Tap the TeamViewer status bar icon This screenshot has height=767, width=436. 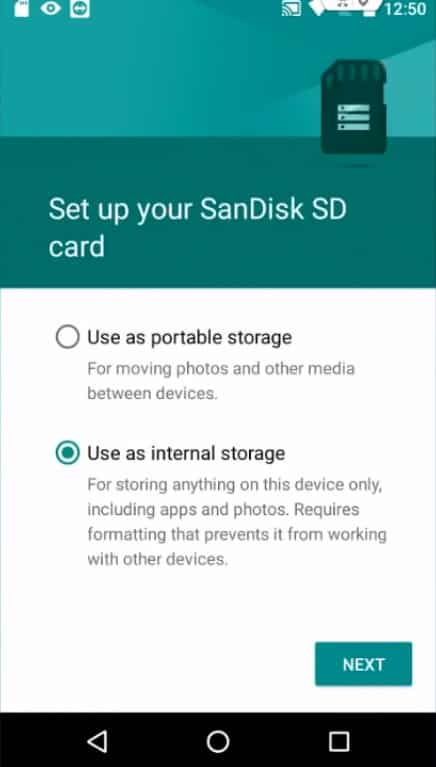point(80,8)
